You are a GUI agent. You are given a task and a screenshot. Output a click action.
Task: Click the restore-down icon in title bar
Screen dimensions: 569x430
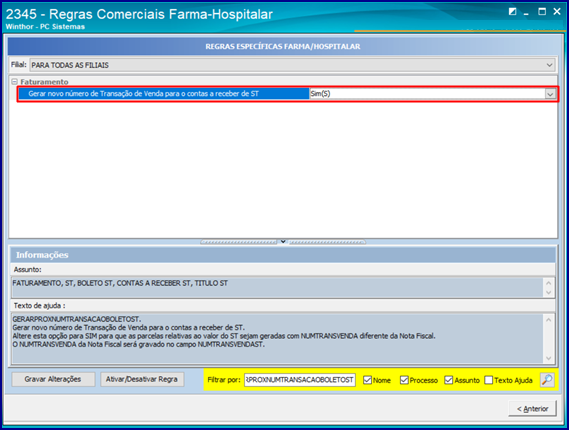(512, 12)
